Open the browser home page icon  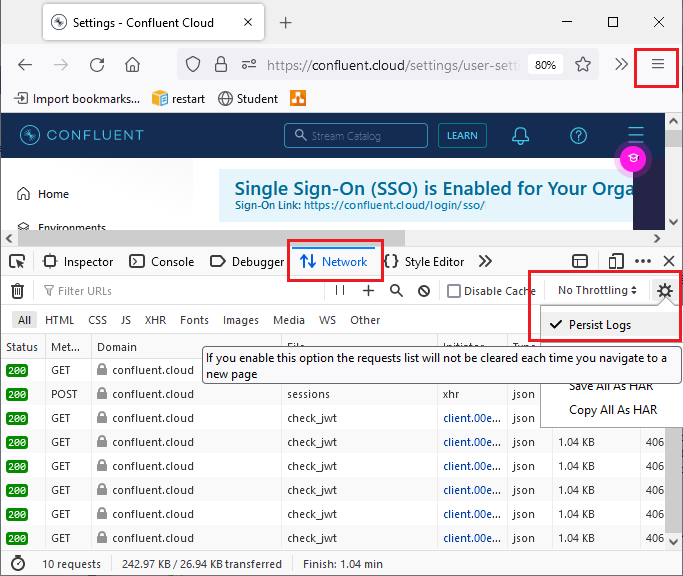[x=132, y=65]
